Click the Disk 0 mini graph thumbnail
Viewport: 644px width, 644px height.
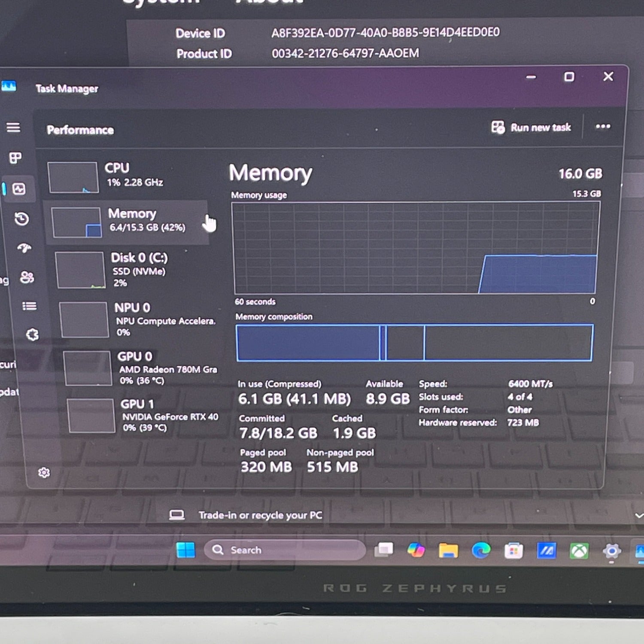(80, 270)
